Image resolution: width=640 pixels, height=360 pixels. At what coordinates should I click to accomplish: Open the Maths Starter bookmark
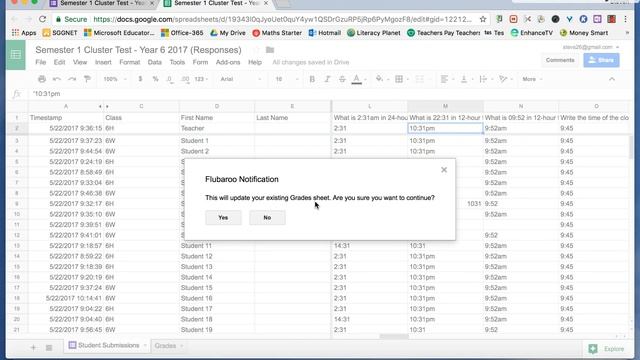(x=277, y=33)
